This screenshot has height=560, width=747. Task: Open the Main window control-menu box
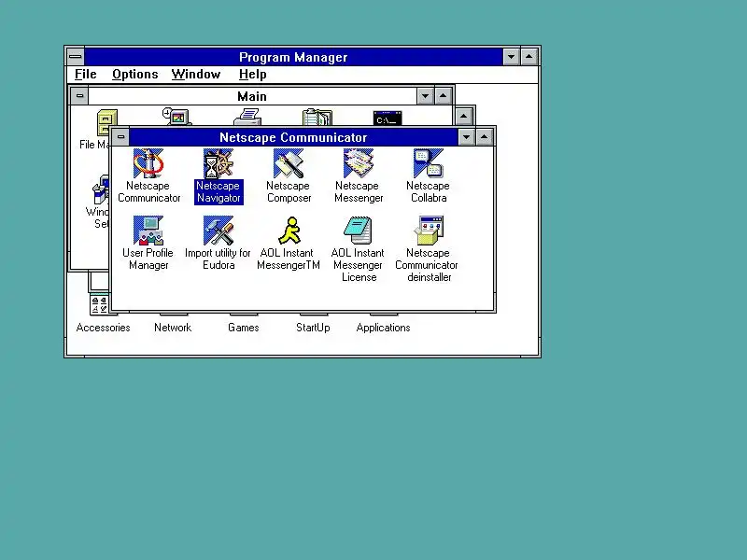click(79, 96)
